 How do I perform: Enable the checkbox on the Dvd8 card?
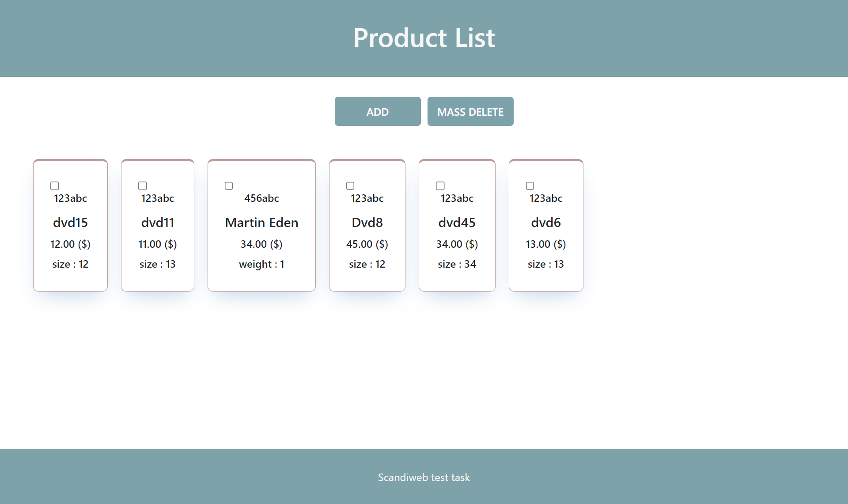tap(349, 186)
